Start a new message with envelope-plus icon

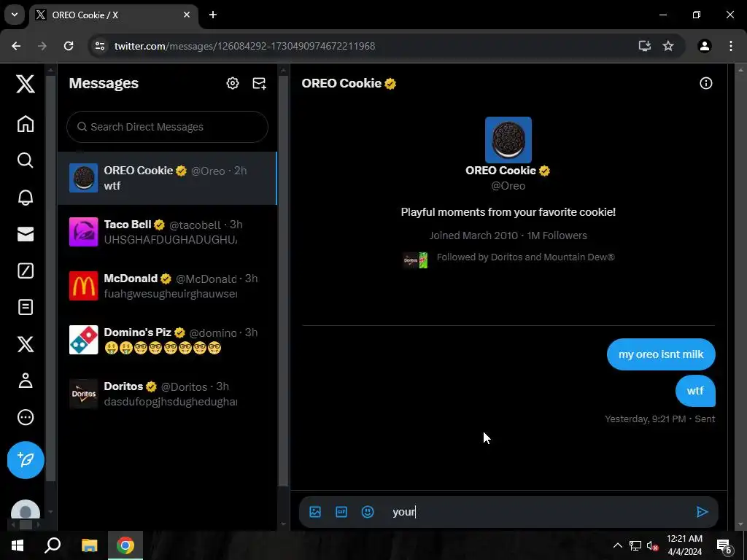click(259, 83)
